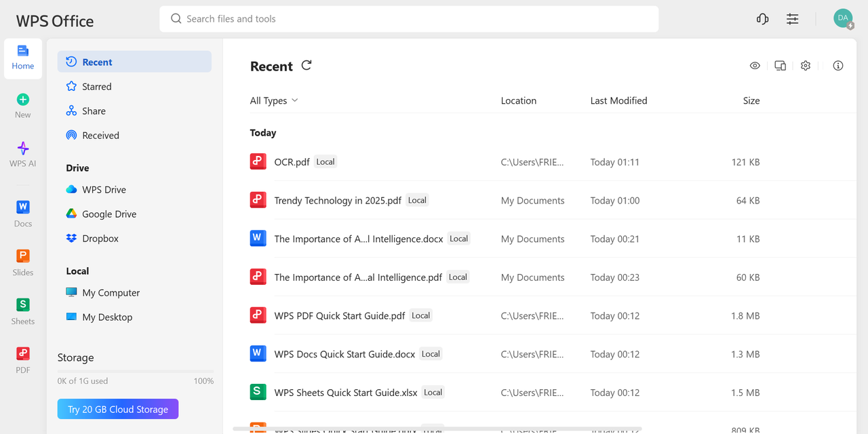The image size is (868, 434).
Task: Click the info icon
Action: click(838, 66)
